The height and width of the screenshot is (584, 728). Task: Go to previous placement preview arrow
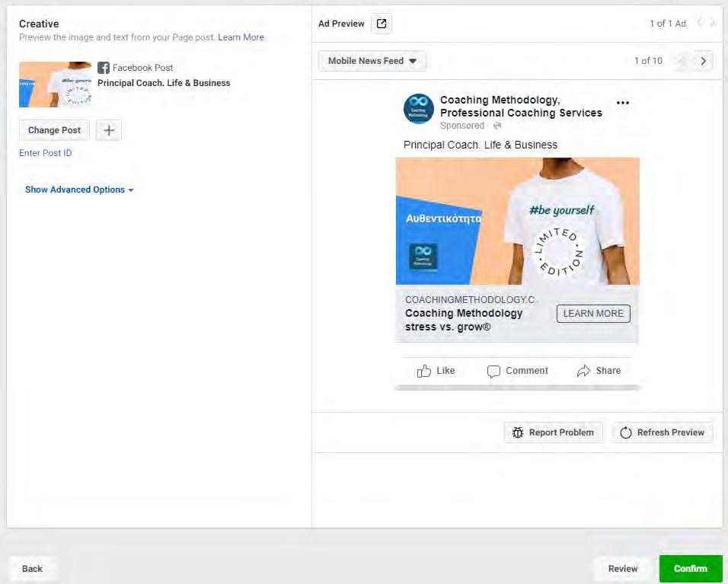pos(681,61)
